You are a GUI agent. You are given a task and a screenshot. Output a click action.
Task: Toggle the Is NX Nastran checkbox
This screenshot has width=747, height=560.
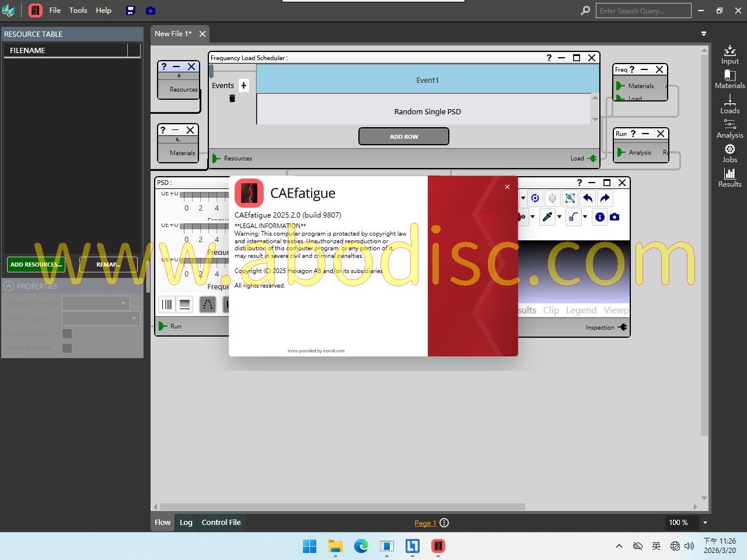pos(67,348)
